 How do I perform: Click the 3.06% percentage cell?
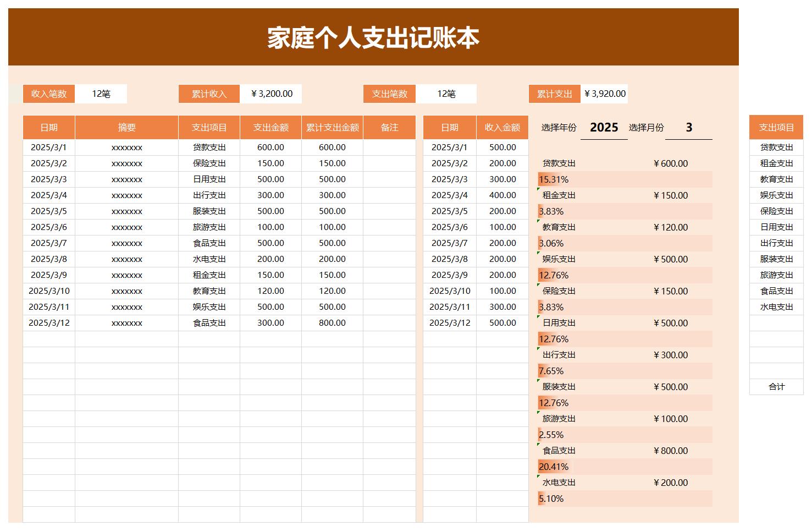tap(625, 243)
